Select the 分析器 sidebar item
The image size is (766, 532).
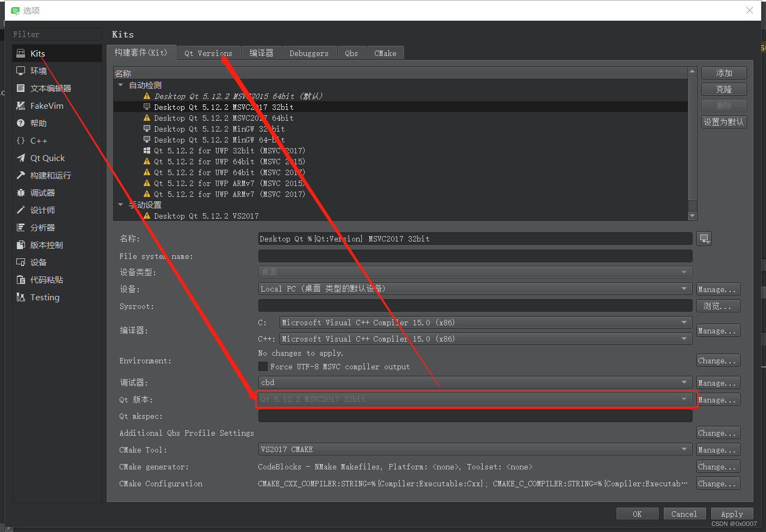pyautogui.click(x=42, y=227)
